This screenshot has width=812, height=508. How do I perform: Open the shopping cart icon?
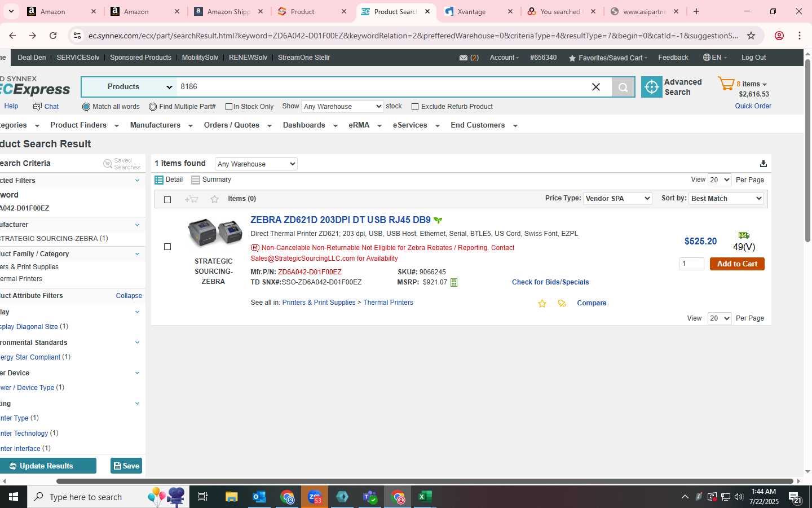726,84
